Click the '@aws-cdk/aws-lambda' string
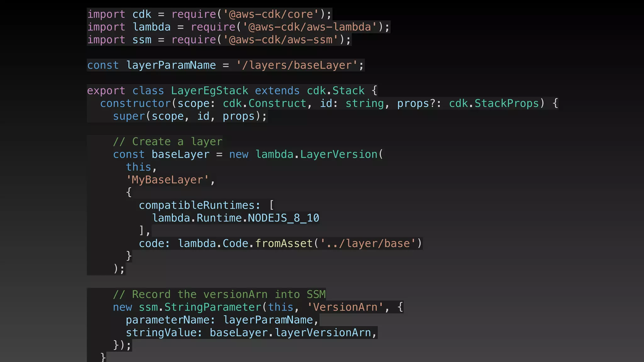 click(x=310, y=27)
